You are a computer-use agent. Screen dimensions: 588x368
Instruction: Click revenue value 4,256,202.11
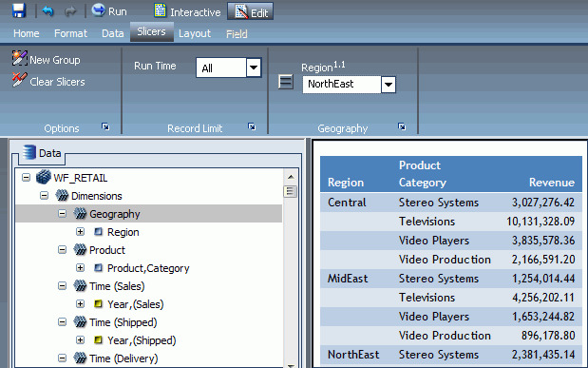543,298
